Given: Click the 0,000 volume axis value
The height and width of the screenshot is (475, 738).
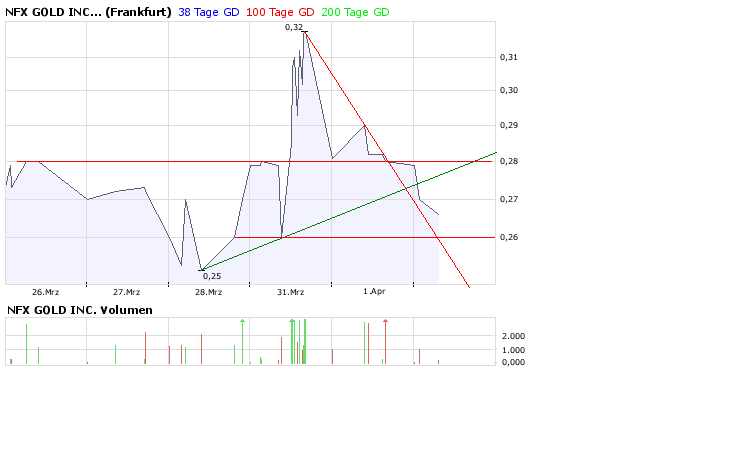Looking at the screenshot, I should click(x=513, y=362).
